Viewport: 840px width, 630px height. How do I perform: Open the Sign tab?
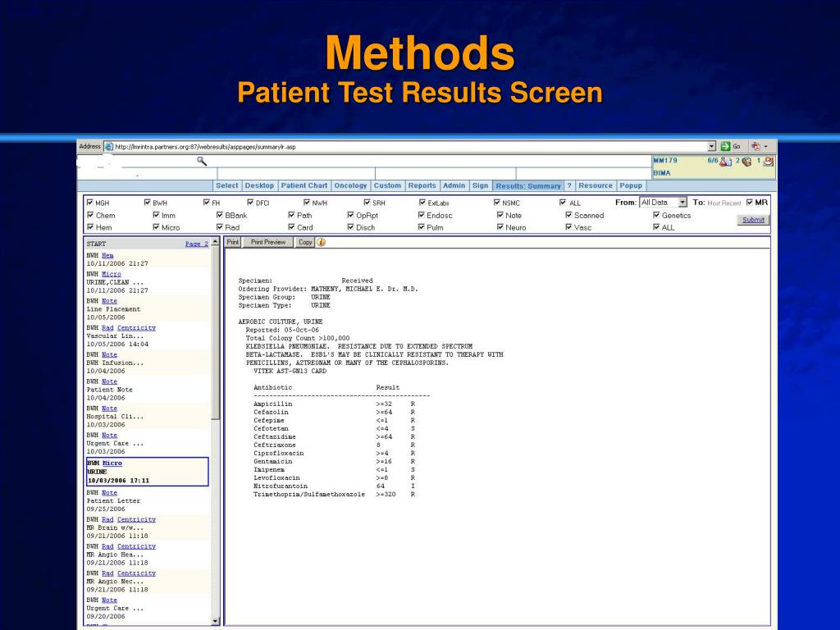(x=480, y=185)
